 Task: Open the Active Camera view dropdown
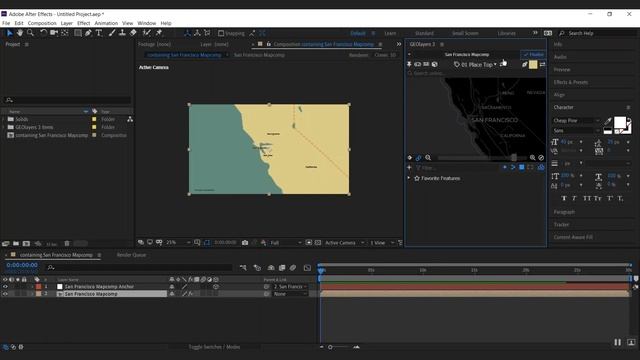(x=344, y=243)
